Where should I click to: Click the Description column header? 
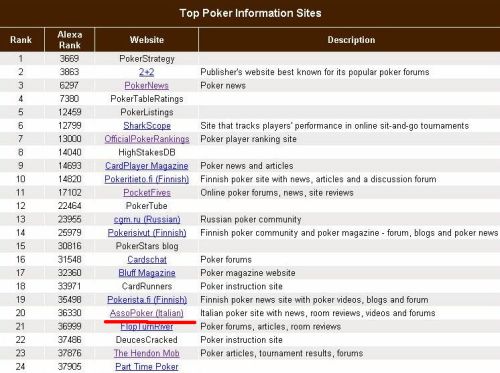pyautogui.click(x=351, y=40)
